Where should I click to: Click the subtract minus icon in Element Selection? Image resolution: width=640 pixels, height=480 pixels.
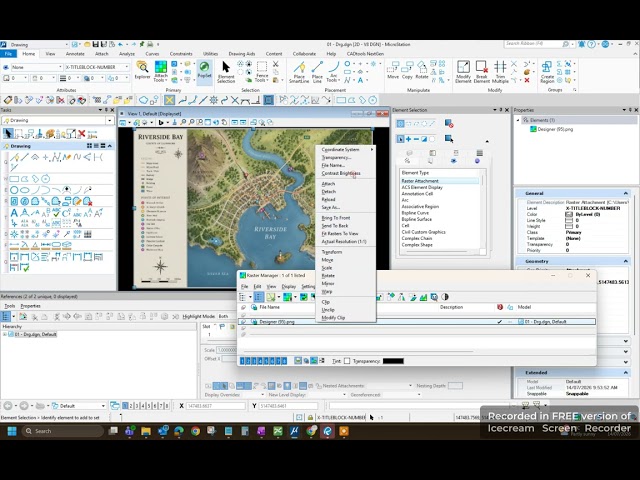tap(416, 139)
